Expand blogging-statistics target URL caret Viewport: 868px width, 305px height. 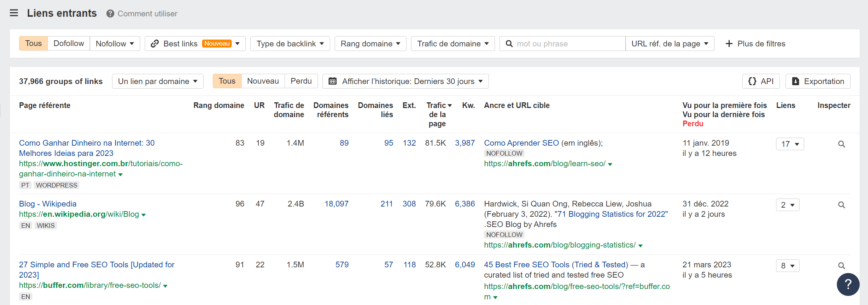click(640, 246)
